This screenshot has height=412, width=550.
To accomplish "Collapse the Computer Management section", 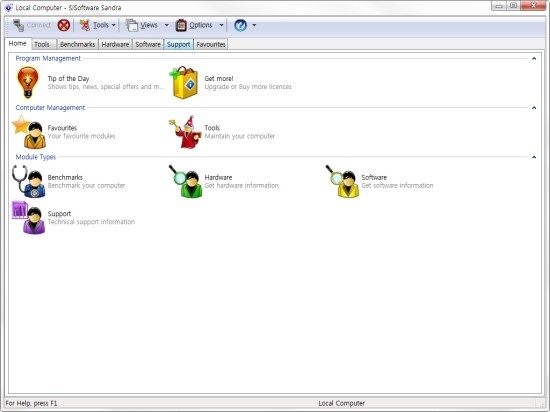I will (534, 108).
